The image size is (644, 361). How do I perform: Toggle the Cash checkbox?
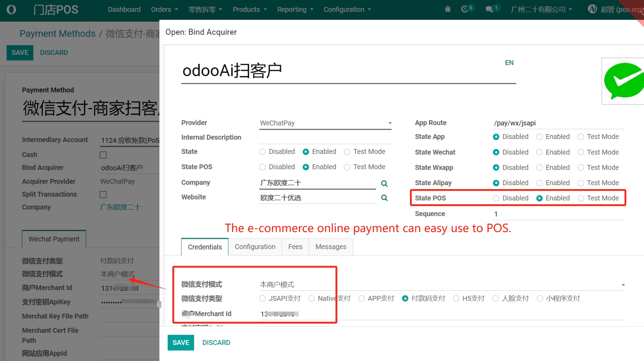[103, 155]
